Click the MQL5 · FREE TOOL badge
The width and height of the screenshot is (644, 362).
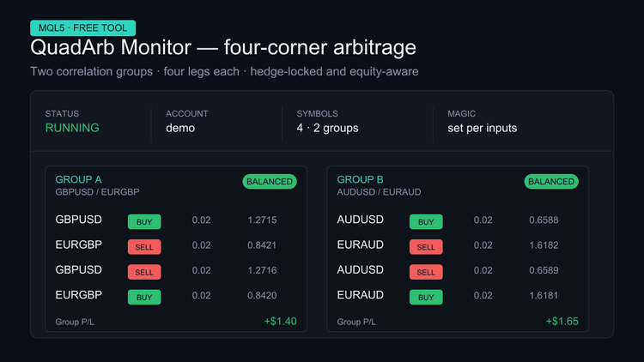[83, 28]
